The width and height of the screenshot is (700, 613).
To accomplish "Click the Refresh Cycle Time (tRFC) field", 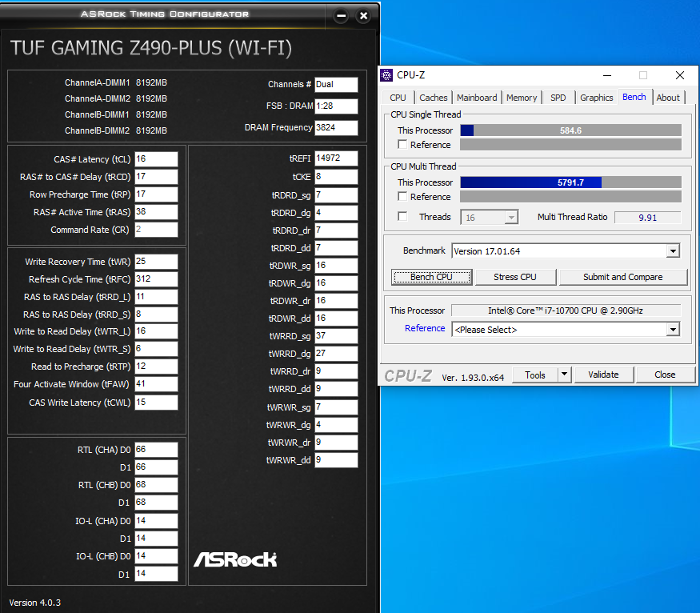I will click(156, 279).
